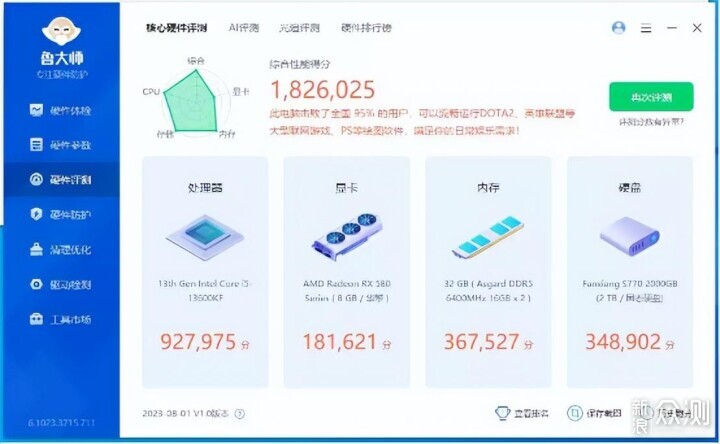Click the 硬盘 card title
The image size is (720, 444).
click(x=630, y=187)
